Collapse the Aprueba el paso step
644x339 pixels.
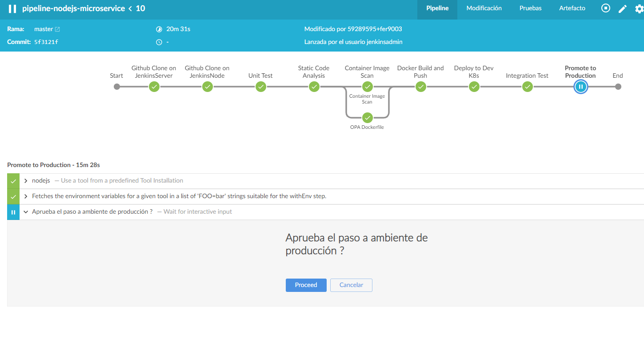[26, 212]
